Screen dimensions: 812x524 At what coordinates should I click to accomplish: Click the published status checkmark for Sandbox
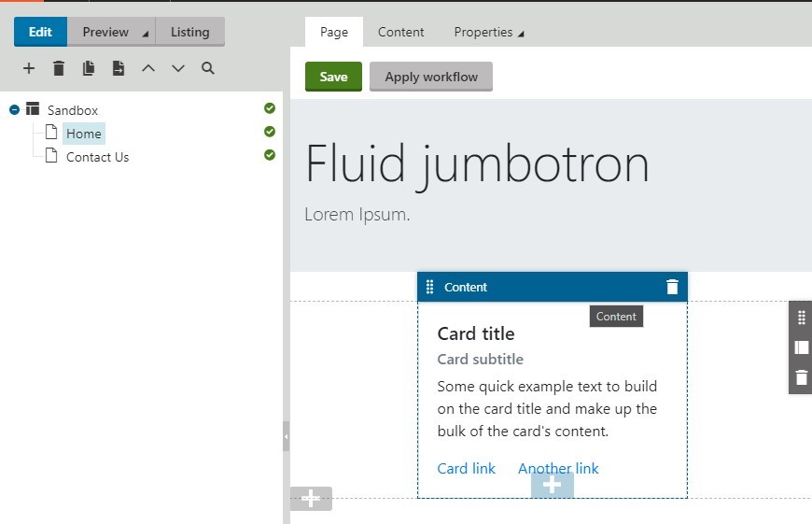coord(270,108)
